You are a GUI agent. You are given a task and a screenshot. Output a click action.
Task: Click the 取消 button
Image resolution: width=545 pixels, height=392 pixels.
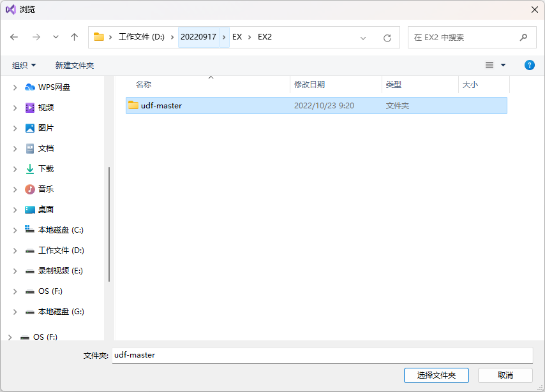pyautogui.click(x=505, y=375)
